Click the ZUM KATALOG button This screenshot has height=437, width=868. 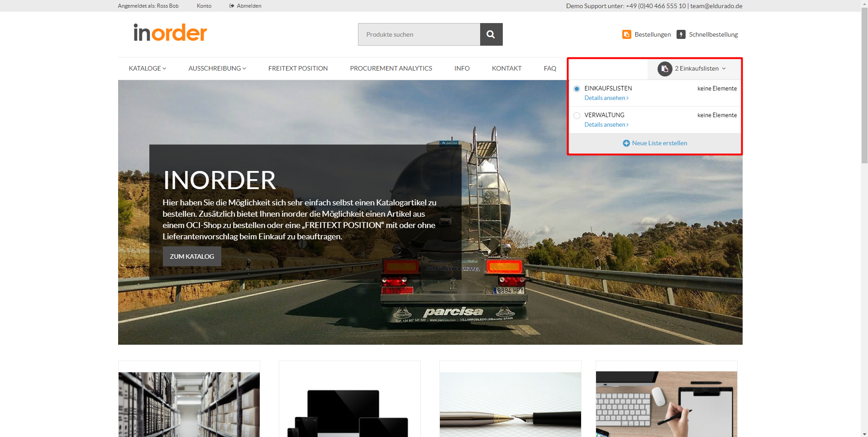point(191,256)
